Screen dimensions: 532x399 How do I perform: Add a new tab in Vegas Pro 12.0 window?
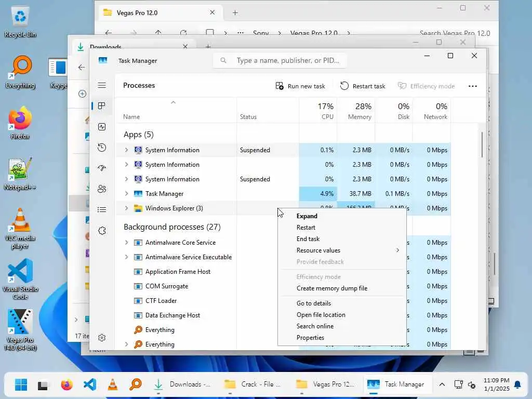coord(235,13)
